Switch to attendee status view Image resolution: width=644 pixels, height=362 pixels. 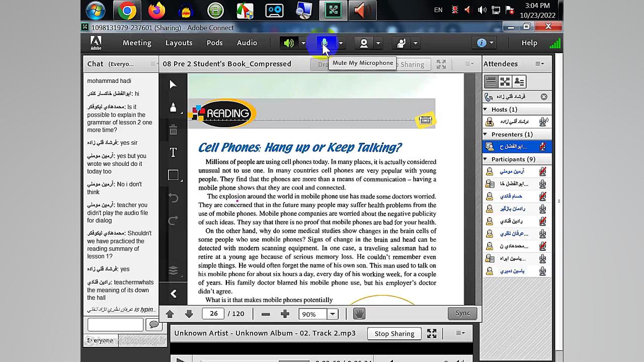(519, 81)
